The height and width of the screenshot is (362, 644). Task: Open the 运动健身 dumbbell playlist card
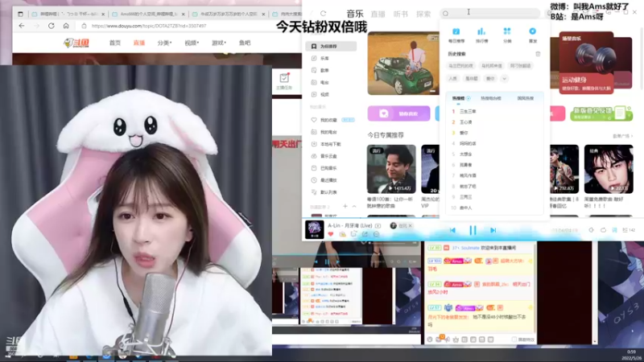[x=586, y=63]
